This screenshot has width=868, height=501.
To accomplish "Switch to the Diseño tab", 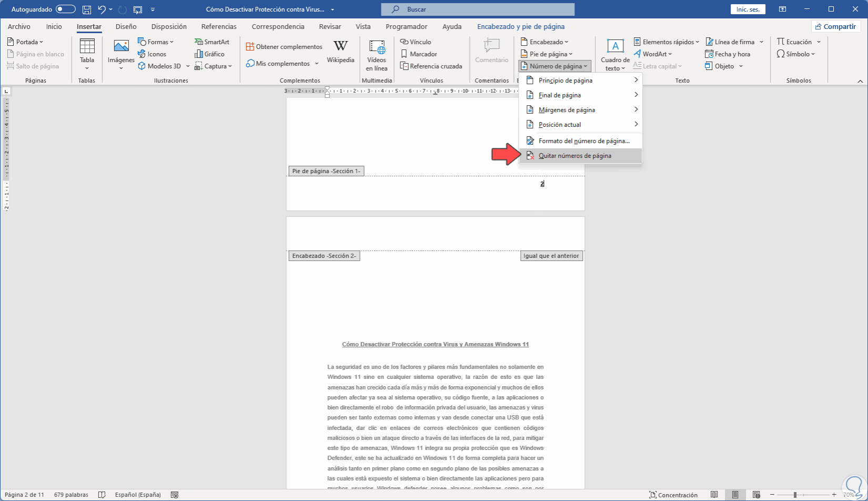I will click(126, 26).
